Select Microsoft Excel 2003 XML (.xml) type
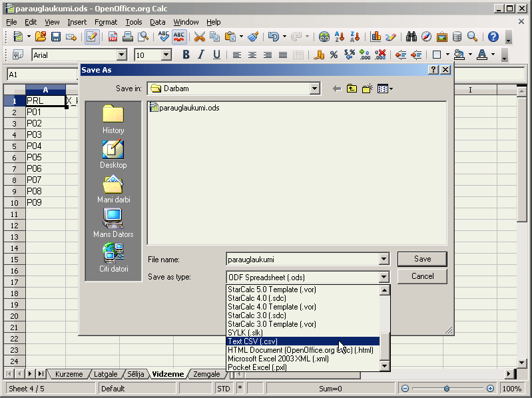Viewport: 532px width, 398px height. click(x=303, y=359)
